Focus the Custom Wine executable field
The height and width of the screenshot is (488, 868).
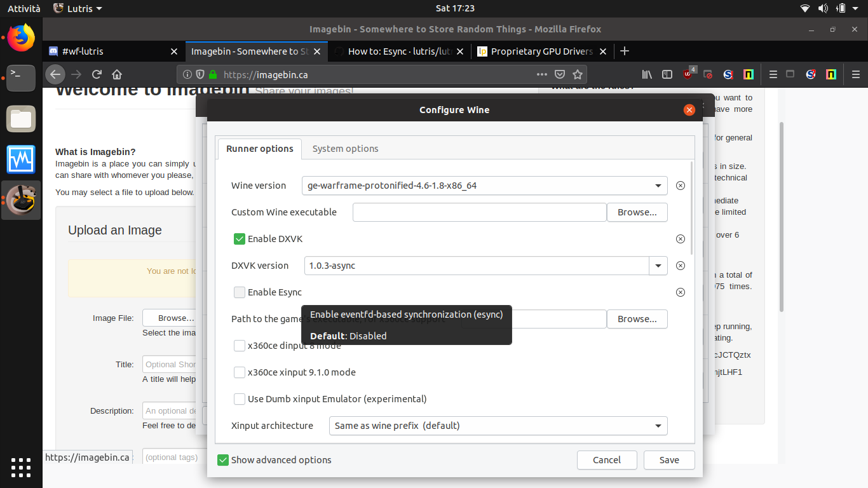(480, 212)
